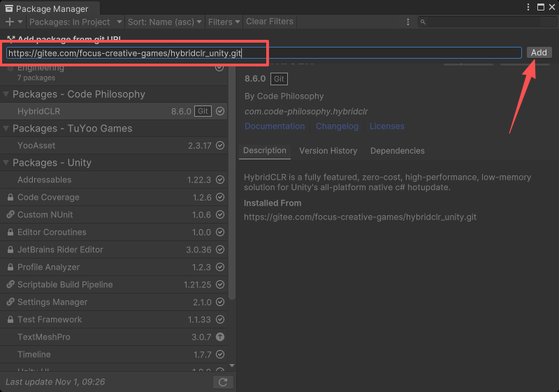The height and width of the screenshot is (392, 559).
Task: Click the plus add-package icon
Action: [x=10, y=22]
